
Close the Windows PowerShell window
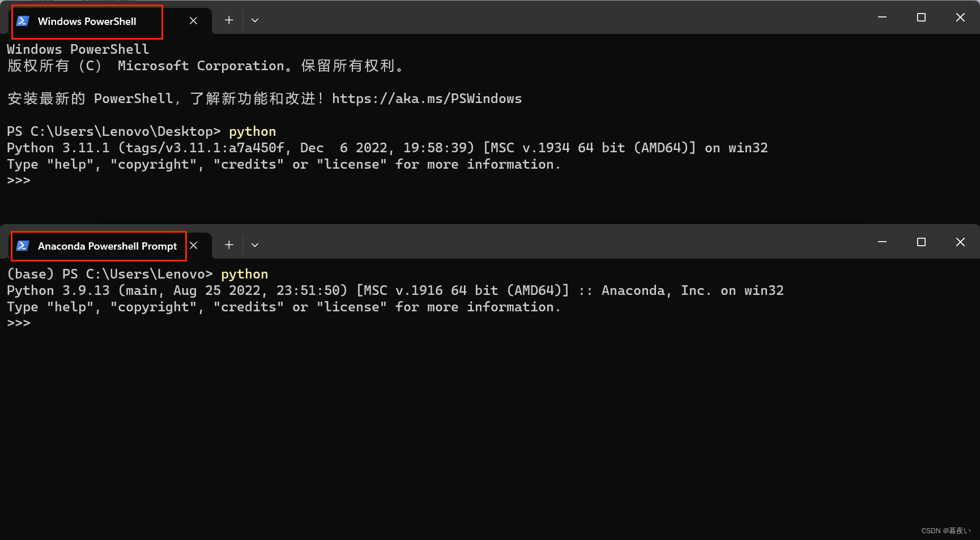coord(960,18)
